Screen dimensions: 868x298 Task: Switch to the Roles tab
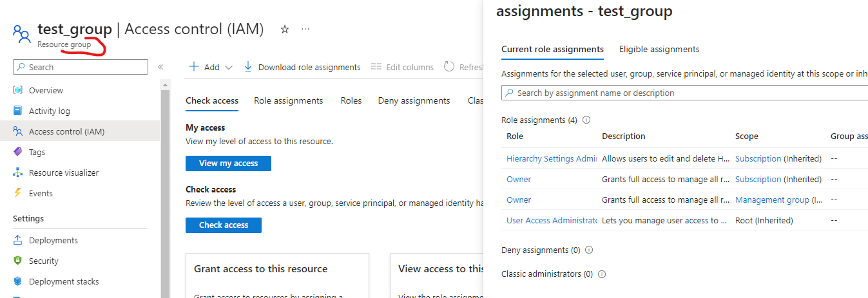point(351,100)
